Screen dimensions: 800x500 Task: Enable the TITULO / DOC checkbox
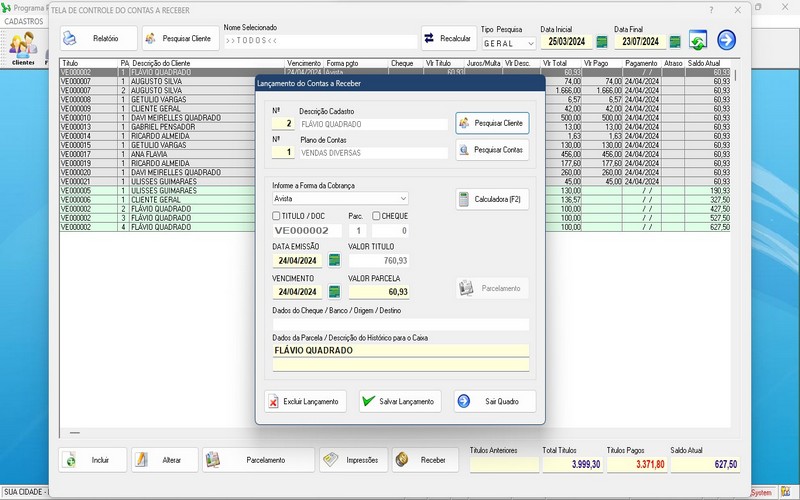277,216
